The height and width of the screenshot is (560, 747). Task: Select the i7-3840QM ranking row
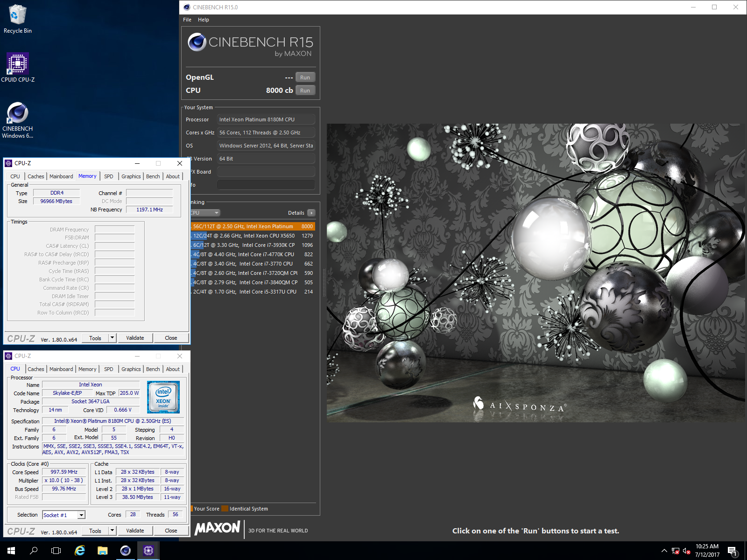tap(253, 282)
